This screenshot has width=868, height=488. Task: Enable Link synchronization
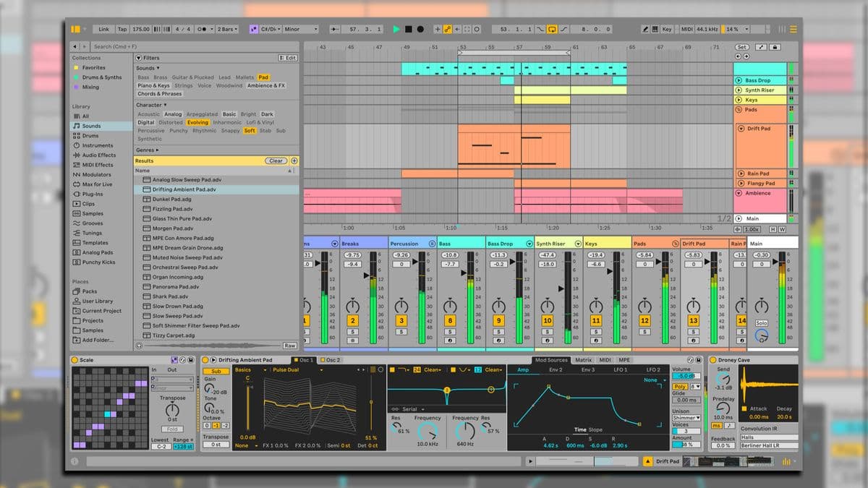[x=104, y=29]
